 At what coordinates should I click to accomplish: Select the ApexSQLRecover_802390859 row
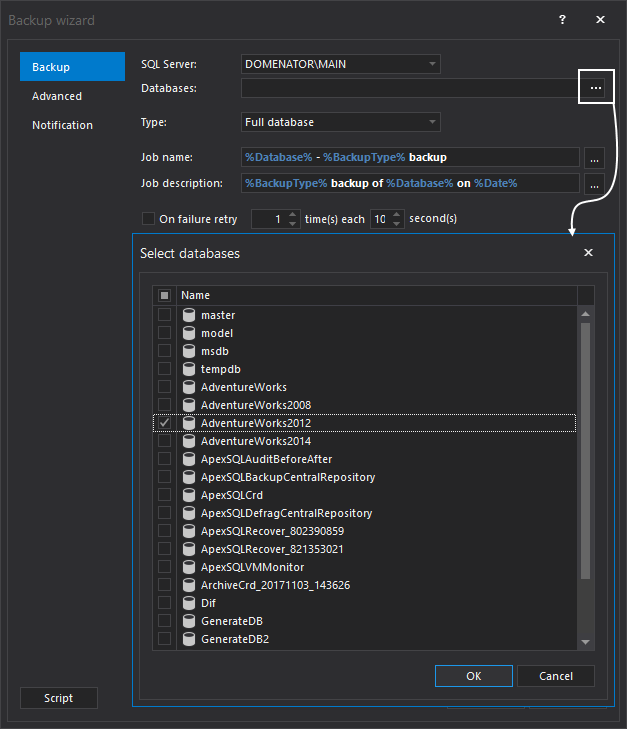(364, 531)
